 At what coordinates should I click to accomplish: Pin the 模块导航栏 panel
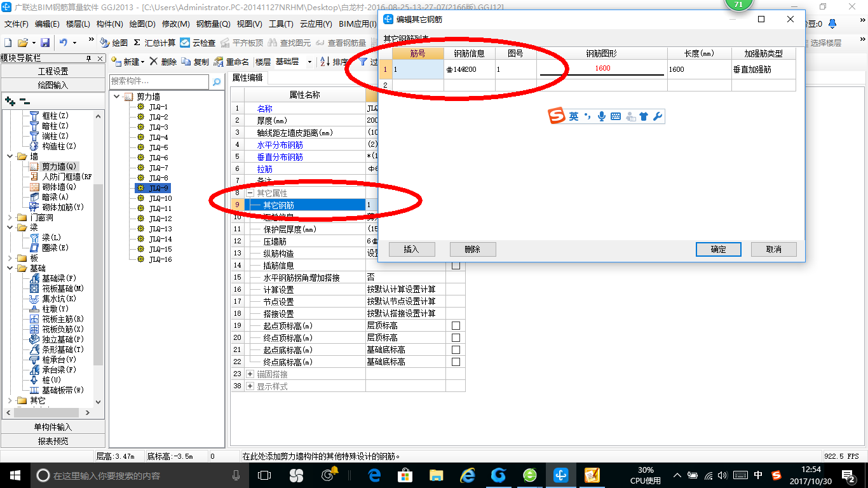(88, 58)
